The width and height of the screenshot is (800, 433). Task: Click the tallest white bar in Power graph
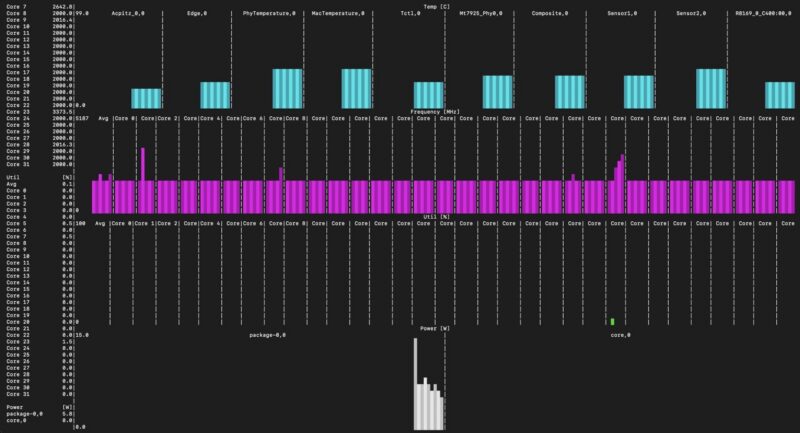(x=415, y=384)
